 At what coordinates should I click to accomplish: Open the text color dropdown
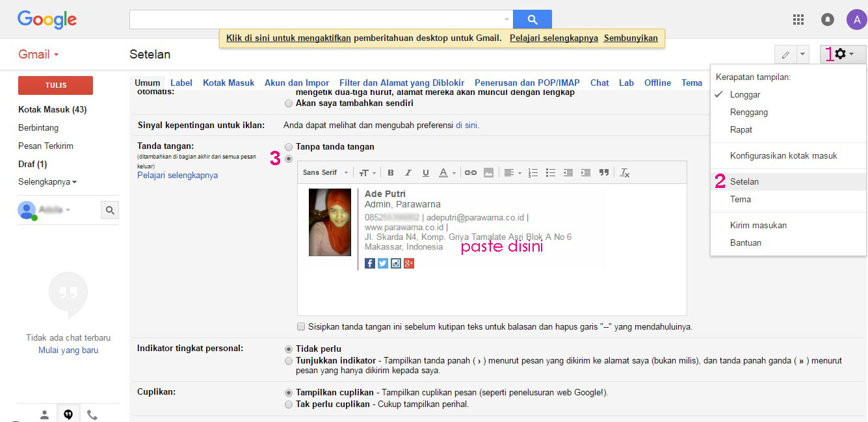click(447, 172)
